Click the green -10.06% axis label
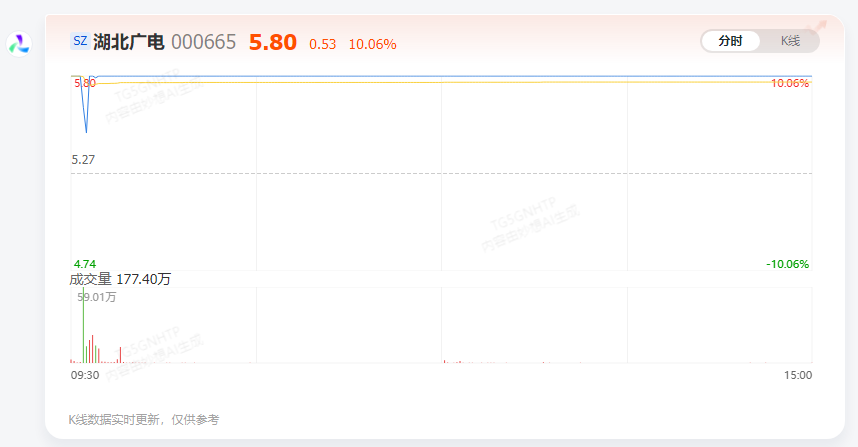 click(x=787, y=264)
